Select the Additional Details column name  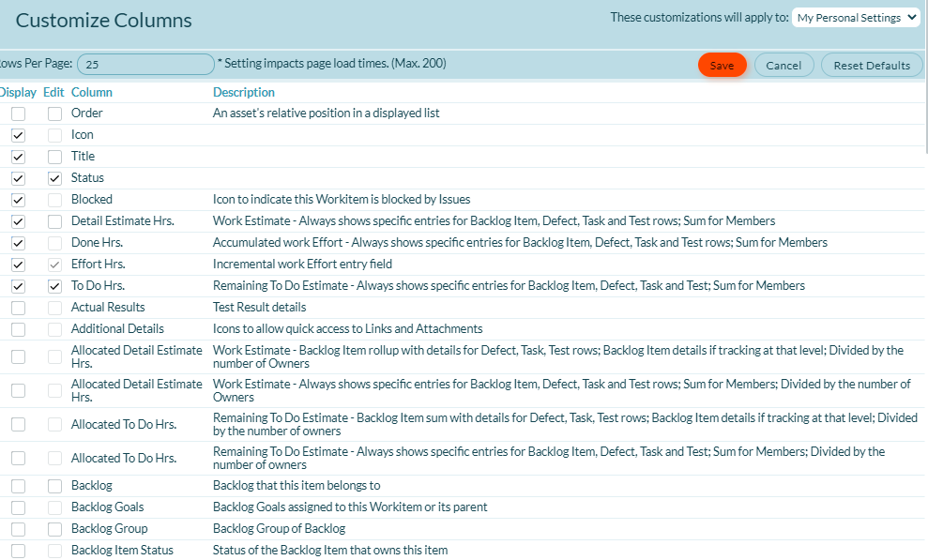tap(117, 329)
